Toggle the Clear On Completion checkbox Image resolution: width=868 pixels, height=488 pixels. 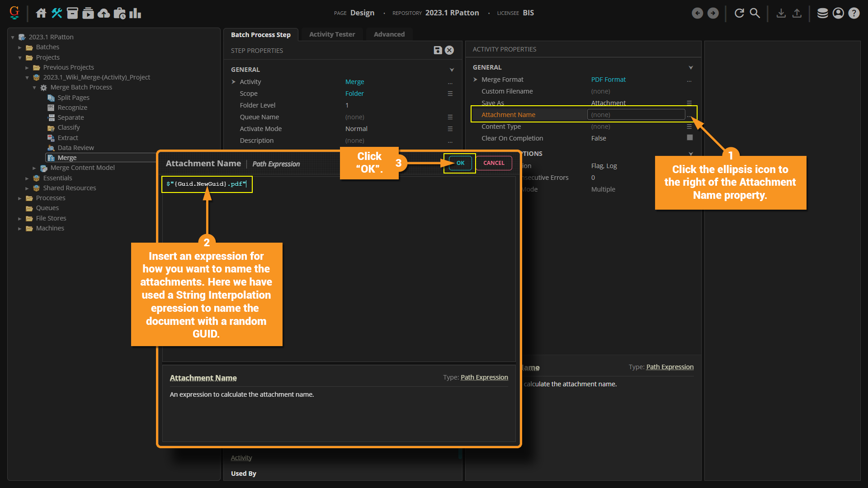(x=689, y=138)
